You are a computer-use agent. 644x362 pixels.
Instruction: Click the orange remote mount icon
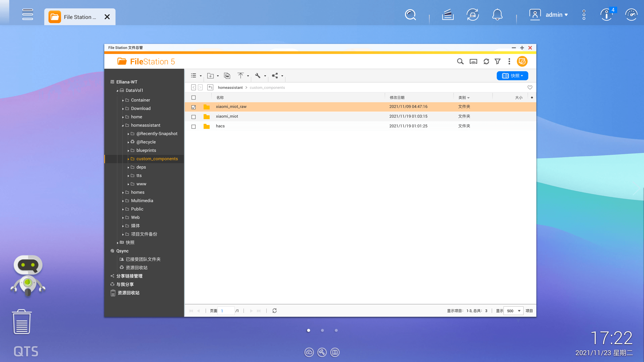pos(522,62)
